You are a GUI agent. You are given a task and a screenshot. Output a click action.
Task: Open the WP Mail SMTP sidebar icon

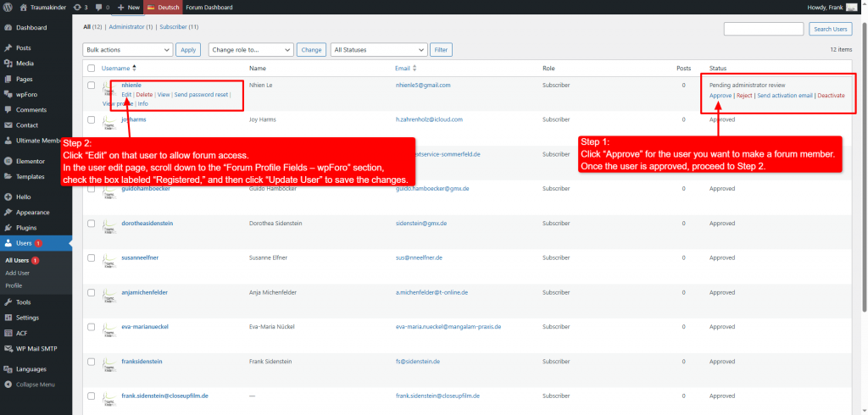pyautogui.click(x=8, y=349)
